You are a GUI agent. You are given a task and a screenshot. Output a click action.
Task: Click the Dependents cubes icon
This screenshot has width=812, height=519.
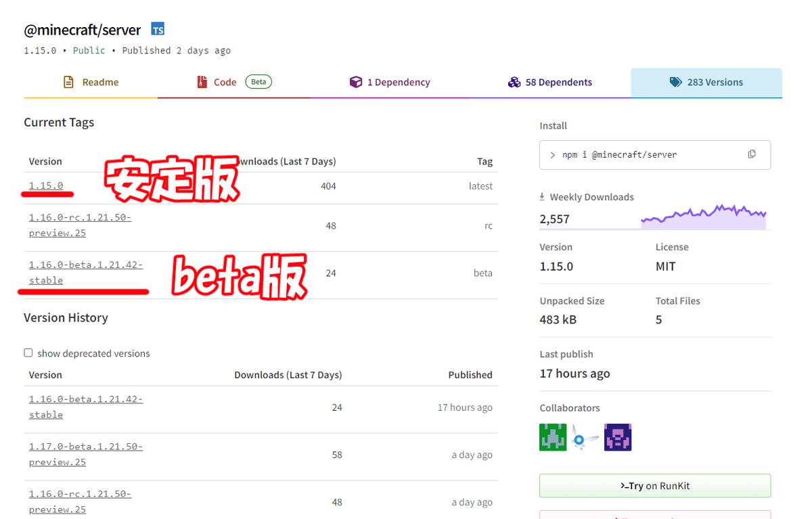pyautogui.click(x=514, y=82)
